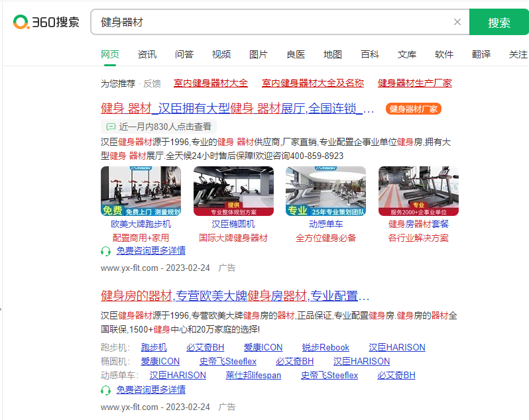This screenshot has width=529, height=420.
Task: Click the 健身房器材套餐 link
Action: tap(418, 224)
